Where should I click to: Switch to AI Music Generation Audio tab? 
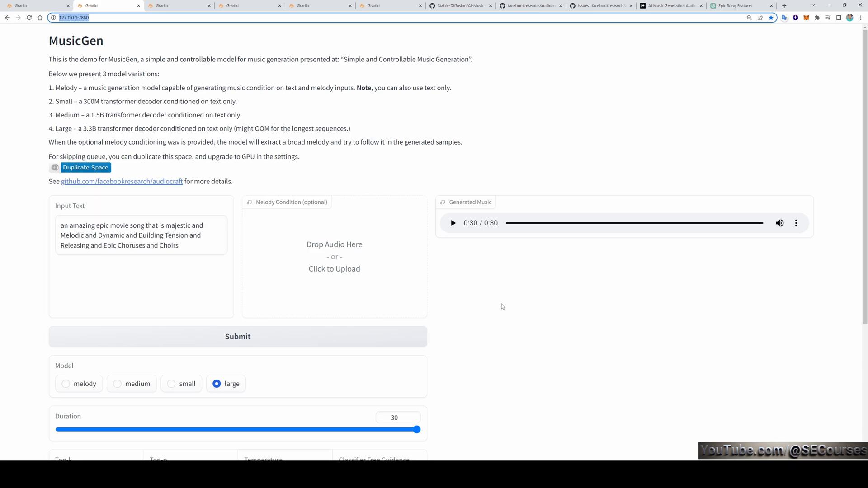[x=671, y=6]
